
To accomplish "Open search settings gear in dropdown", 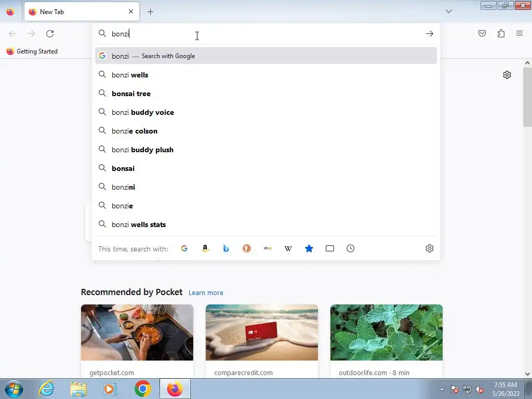I will [430, 248].
